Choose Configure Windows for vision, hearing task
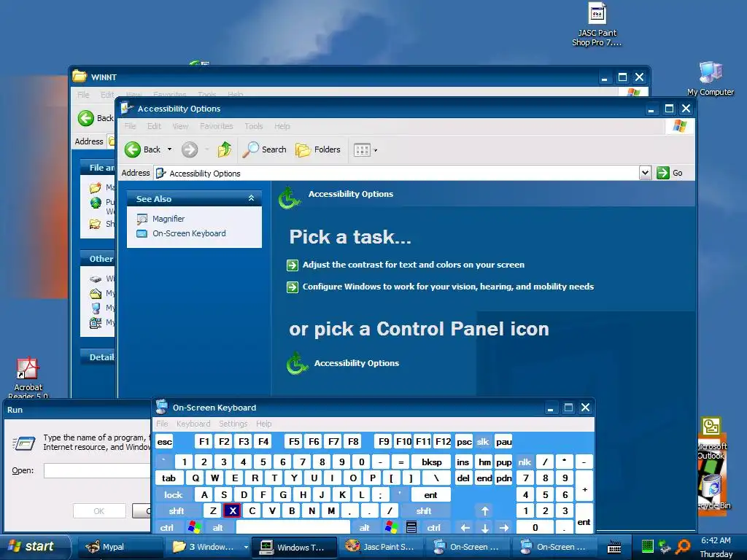 coord(448,287)
